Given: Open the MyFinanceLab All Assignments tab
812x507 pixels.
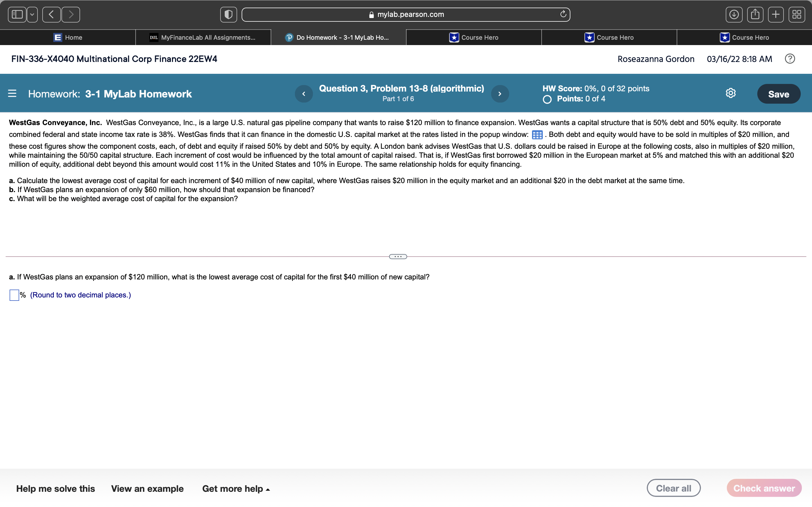Looking at the screenshot, I should (203, 37).
